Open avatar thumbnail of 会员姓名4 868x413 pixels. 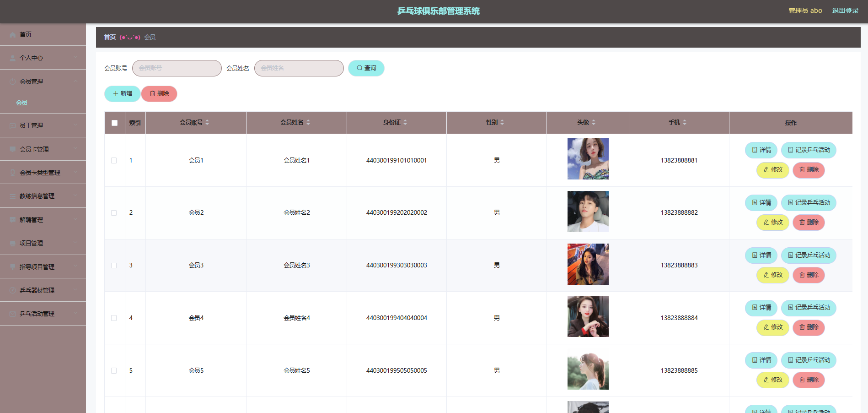click(588, 316)
